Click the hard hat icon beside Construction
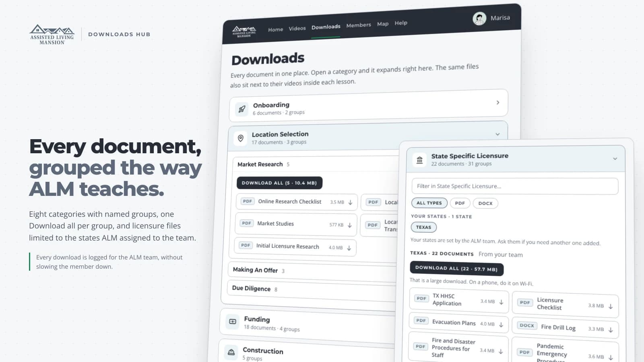 pos(231,352)
